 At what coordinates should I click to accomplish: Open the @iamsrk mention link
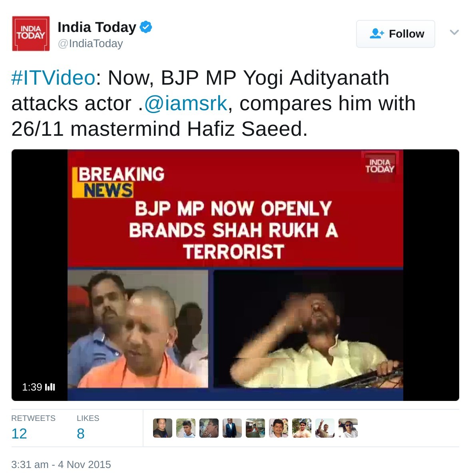(x=186, y=103)
